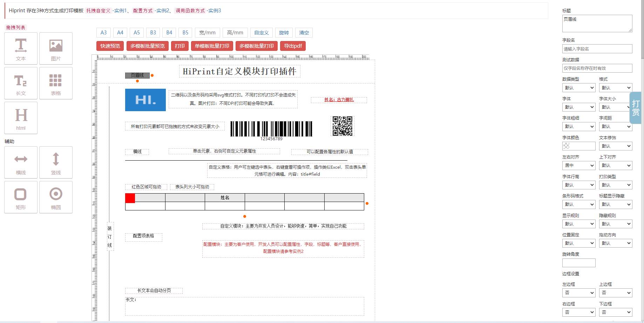Open the 上下对齐 vertical alignment dropdown

[616, 165]
